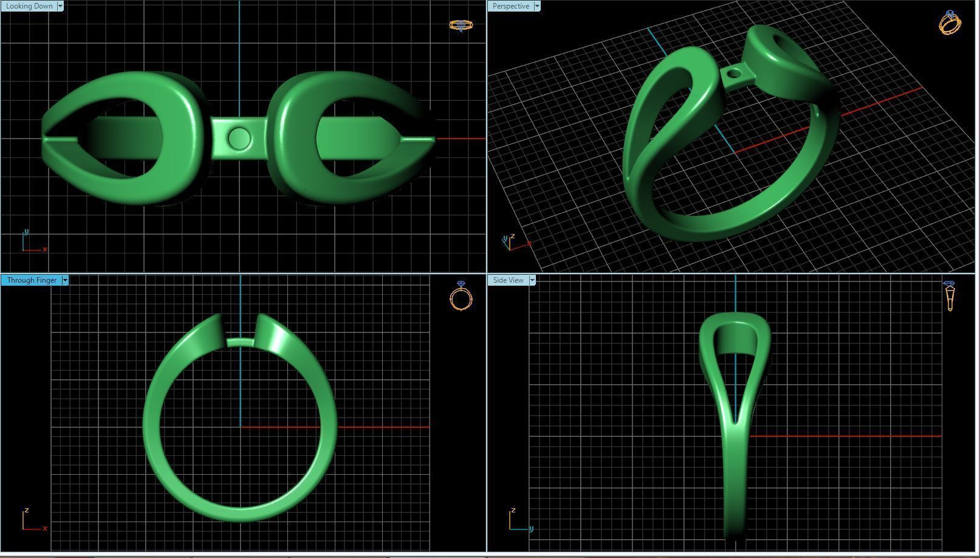Select the round peg on the center bar
Screen dimensions: 980x558
(239, 139)
